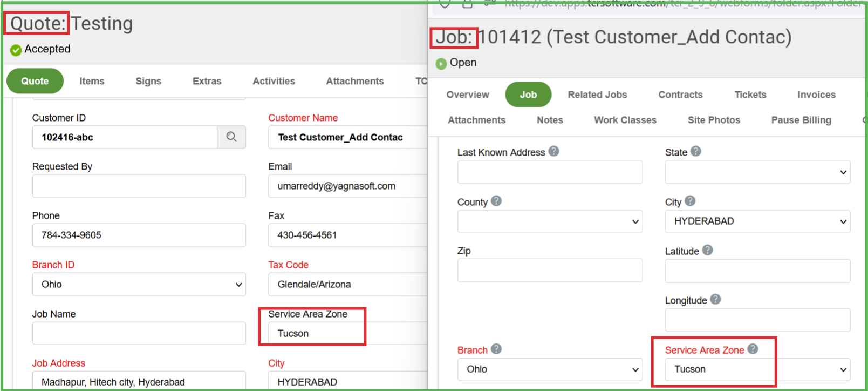Click the Longitude help icon
868x391 pixels.
[x=715, y=299]
